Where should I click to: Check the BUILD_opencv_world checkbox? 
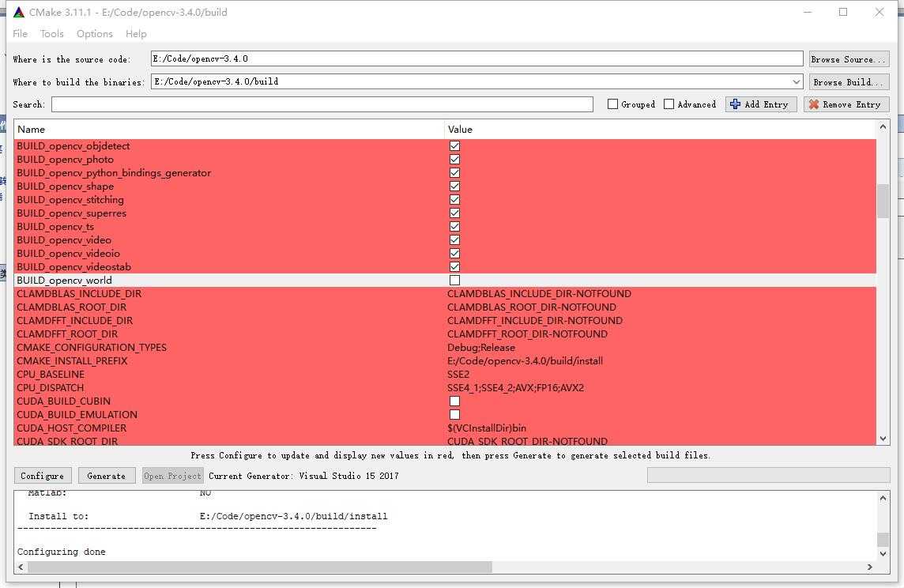(455, 280)
